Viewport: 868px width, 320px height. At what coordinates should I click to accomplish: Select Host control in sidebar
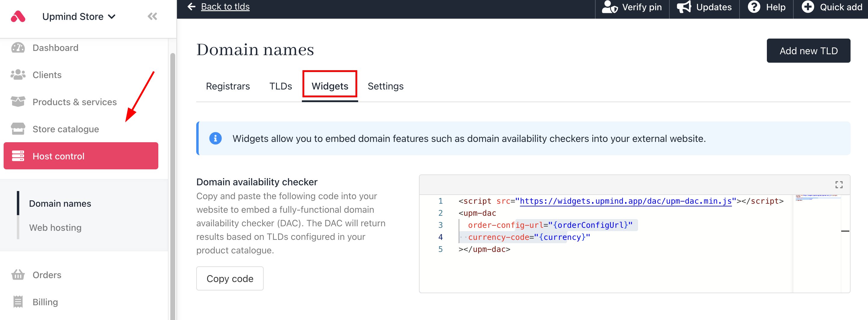[x=81, y=156]
